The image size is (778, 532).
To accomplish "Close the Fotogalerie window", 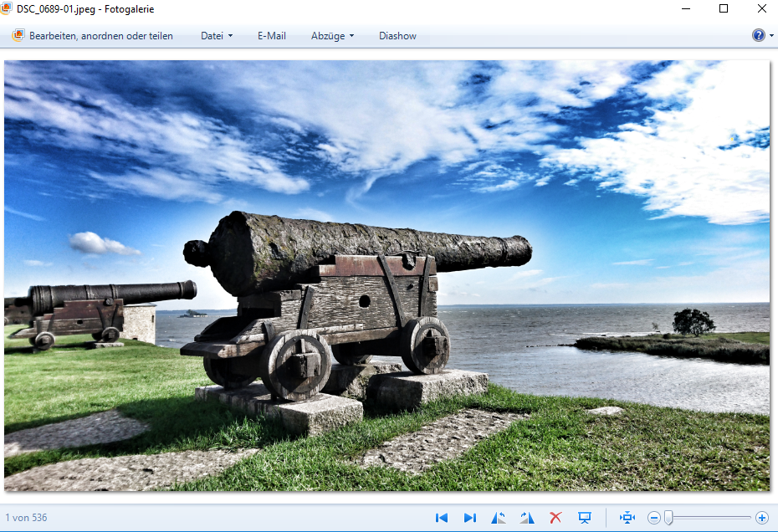I will tap(762, 8).
